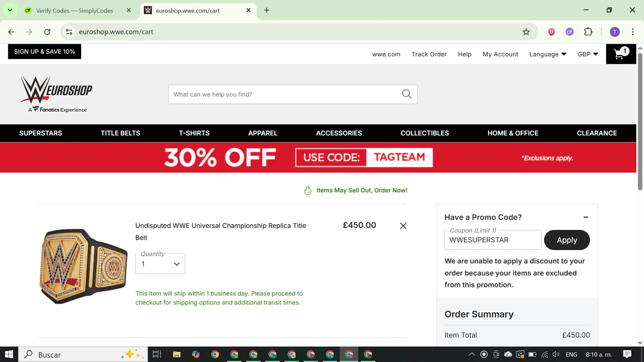Open the Track Order link
This screenshot has width=644, height=362.
coord(429,54)
